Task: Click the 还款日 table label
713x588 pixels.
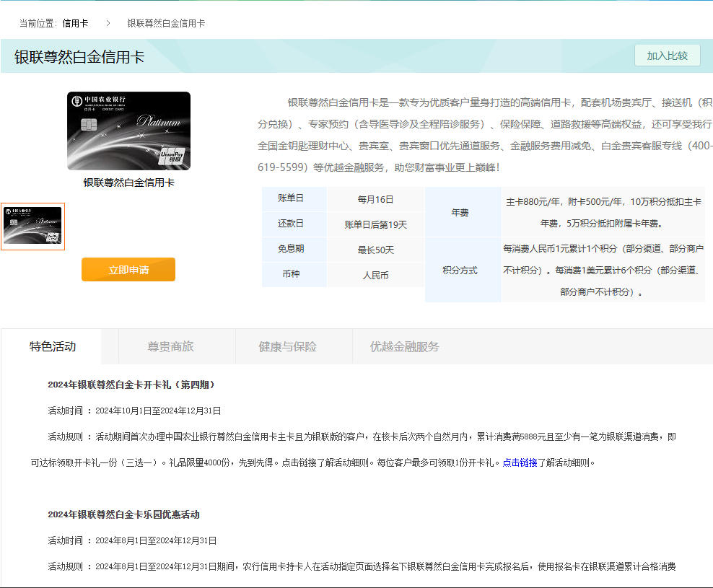Action: pyautogui.click(x=291, y=223)
